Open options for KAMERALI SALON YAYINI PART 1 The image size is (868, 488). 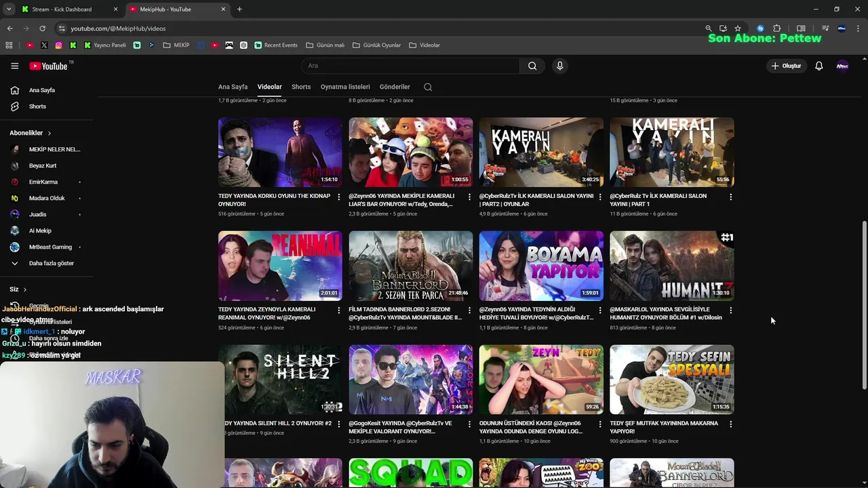point(730,197)
